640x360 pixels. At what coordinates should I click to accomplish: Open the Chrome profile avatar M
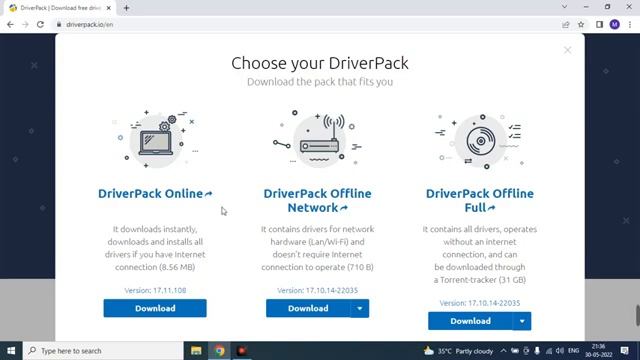tap(615, 24)
